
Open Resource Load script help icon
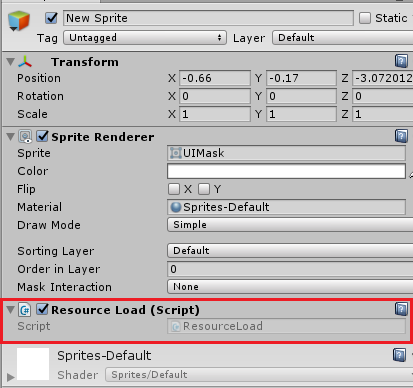[x=401, y=309]
